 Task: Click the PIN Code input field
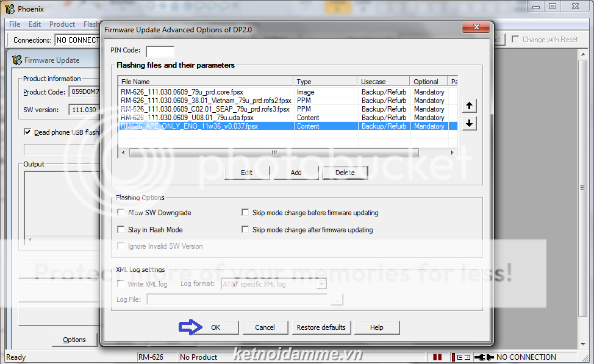[x=160, y=51]
